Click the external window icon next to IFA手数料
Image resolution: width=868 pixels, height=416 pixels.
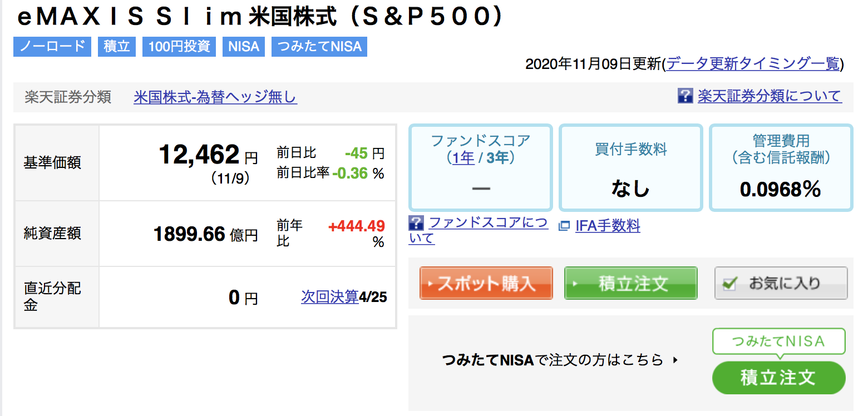pyautogui.click(x=564, y=226)
